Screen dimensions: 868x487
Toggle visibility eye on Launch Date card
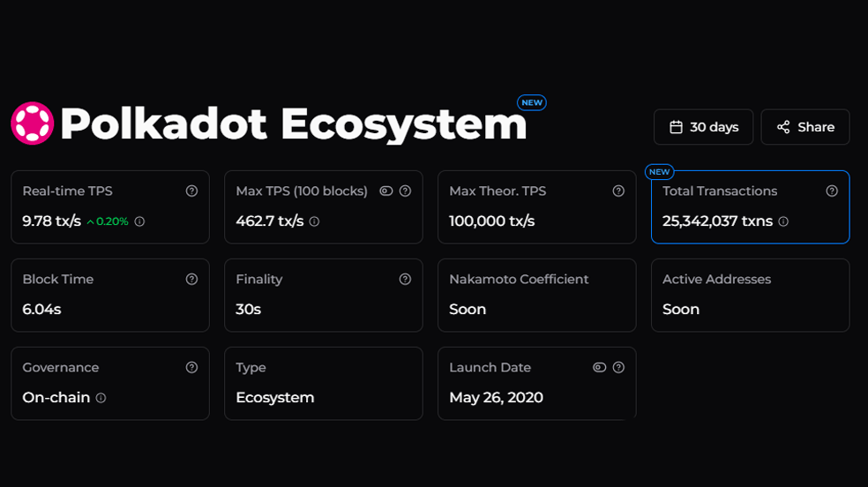(x=599, y=368)
